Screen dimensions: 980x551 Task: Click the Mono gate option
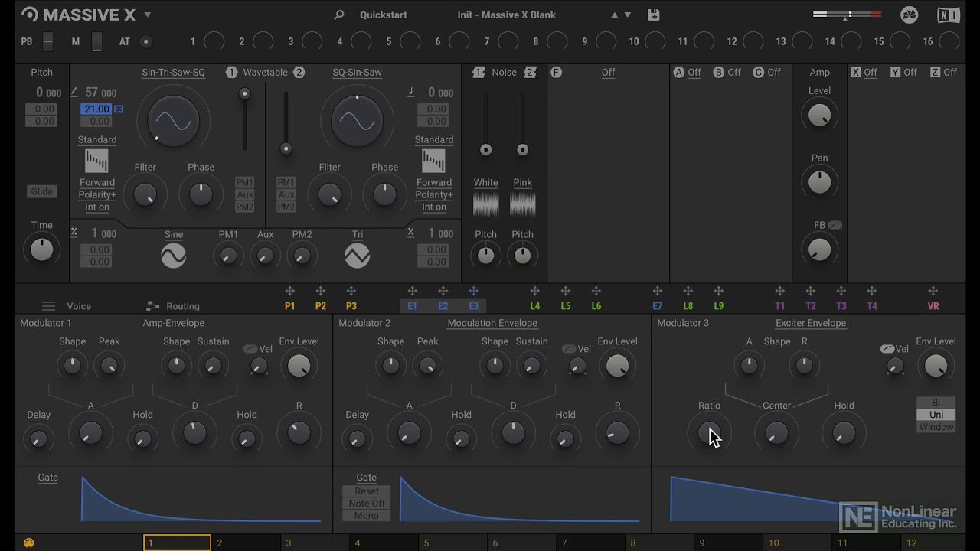366,516
